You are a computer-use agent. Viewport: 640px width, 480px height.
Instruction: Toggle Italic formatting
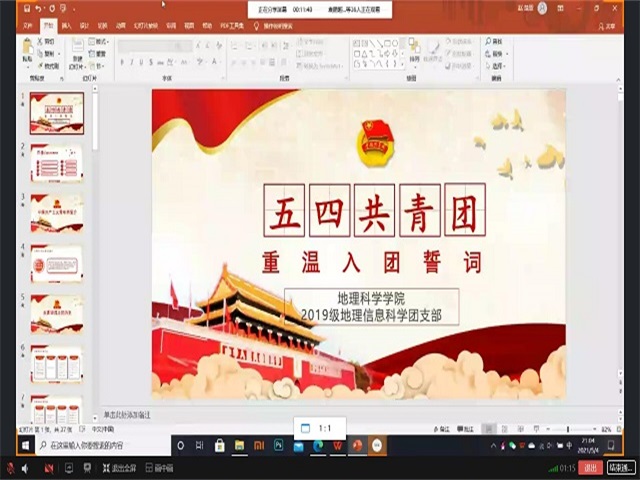pyautogui.click(x=132, y=62)
